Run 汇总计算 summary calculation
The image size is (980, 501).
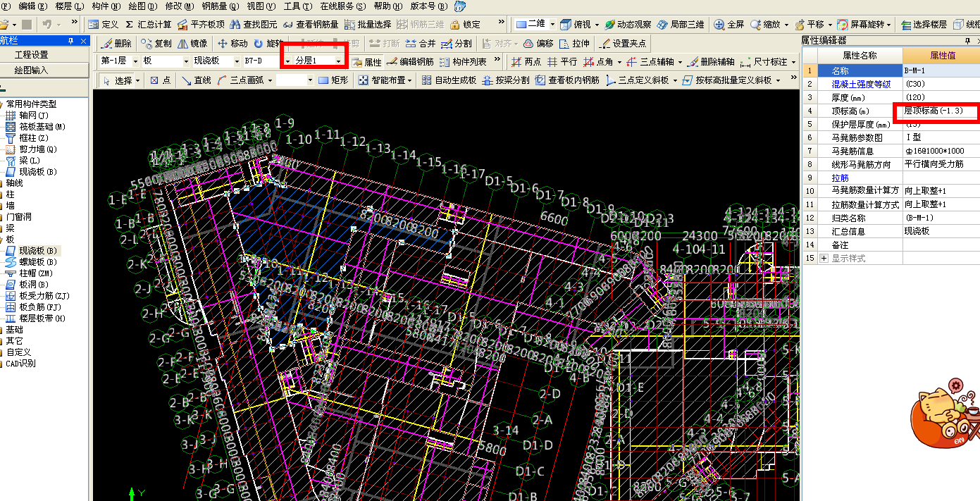click(x=148, y=24)
